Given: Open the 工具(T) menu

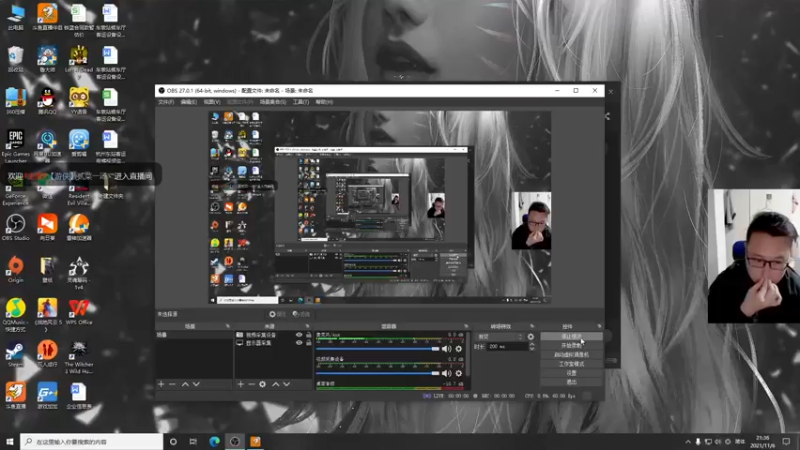Looking at the screenshot, I should click(301, 102).
